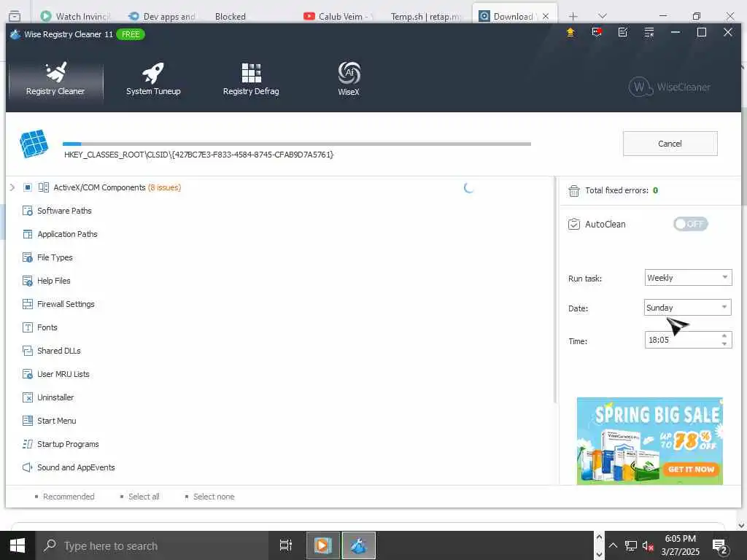The height and width of the screenshot is (560, 747).
Task: Expand ActiveX/COM Components issues
Action: click(12, 187)
